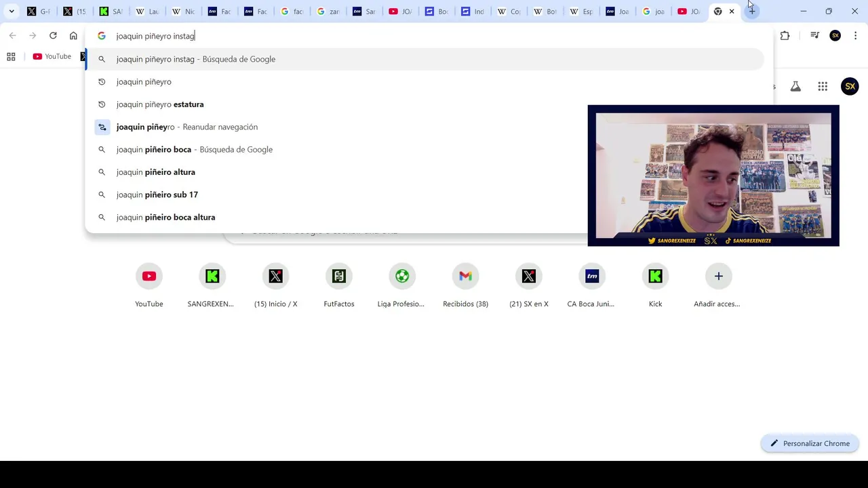Viewport: 868px width, 488px height.
Task: Switch to the Wikipedia tab labeled 'Cor'
Action: [509, 12]
